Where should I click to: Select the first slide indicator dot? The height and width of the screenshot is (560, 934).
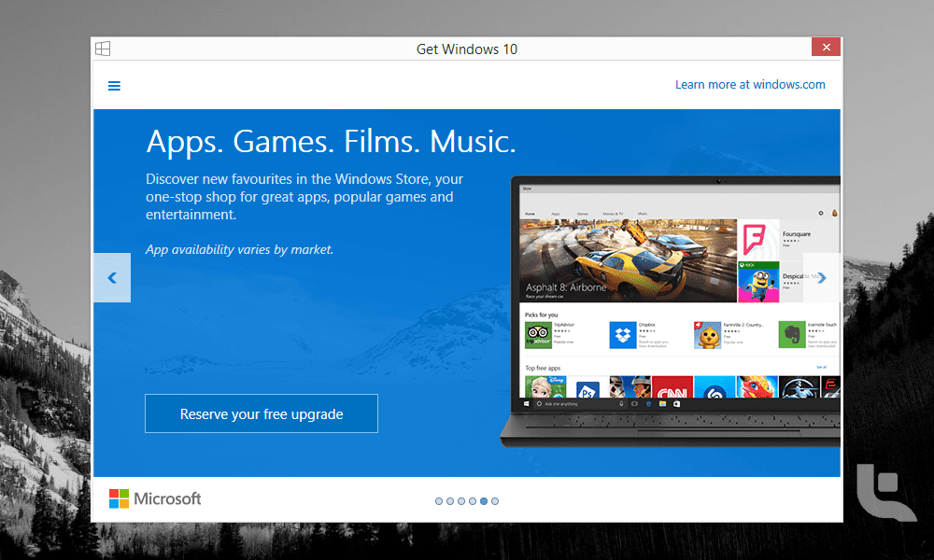coord(439,501)
